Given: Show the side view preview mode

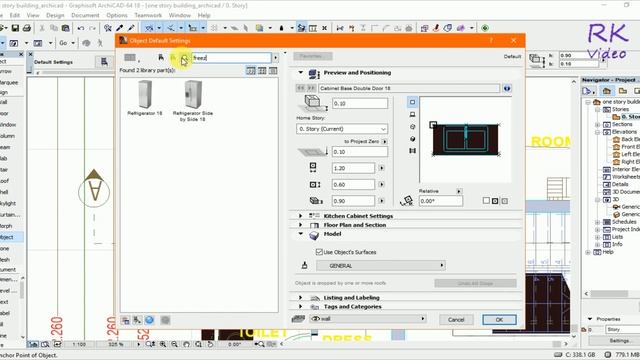Looking at the screenshot, I should pos(412,115).
